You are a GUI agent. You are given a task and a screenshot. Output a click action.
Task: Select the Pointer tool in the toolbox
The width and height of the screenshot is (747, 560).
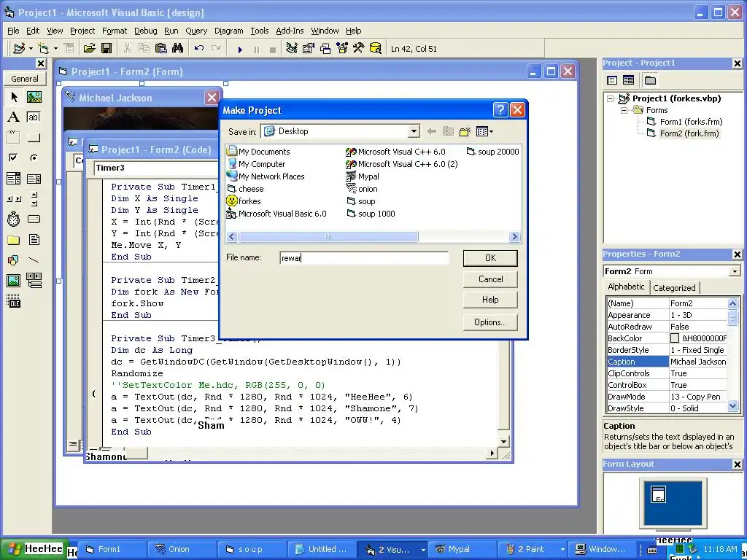[x=14, y=97]
